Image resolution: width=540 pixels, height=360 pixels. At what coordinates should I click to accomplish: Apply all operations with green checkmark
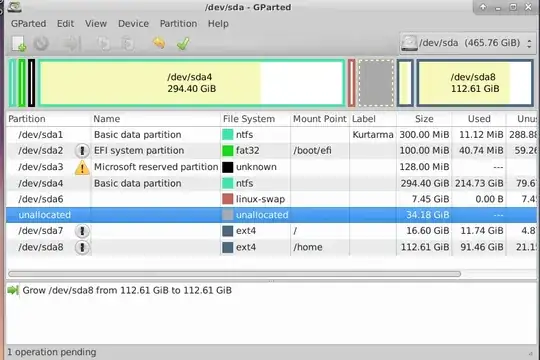click(183, 43)
